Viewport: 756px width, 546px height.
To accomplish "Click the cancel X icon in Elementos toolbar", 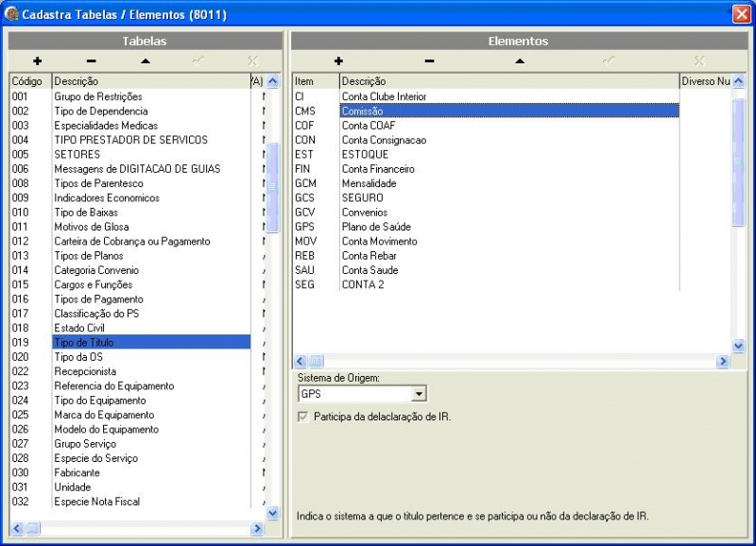I will pyautogui.click(x=699, y=60).
